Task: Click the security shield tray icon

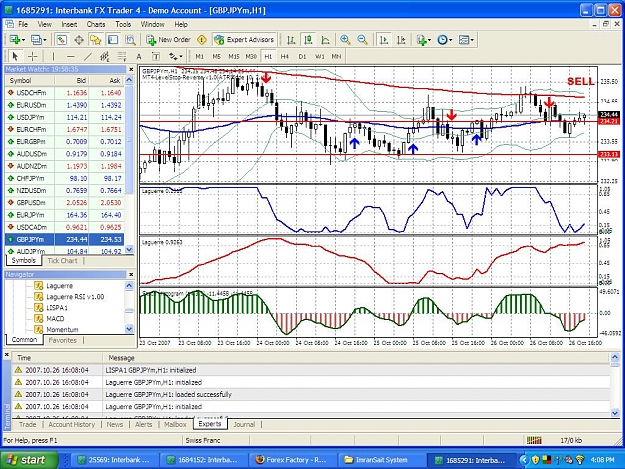Action: coord(535,460)
